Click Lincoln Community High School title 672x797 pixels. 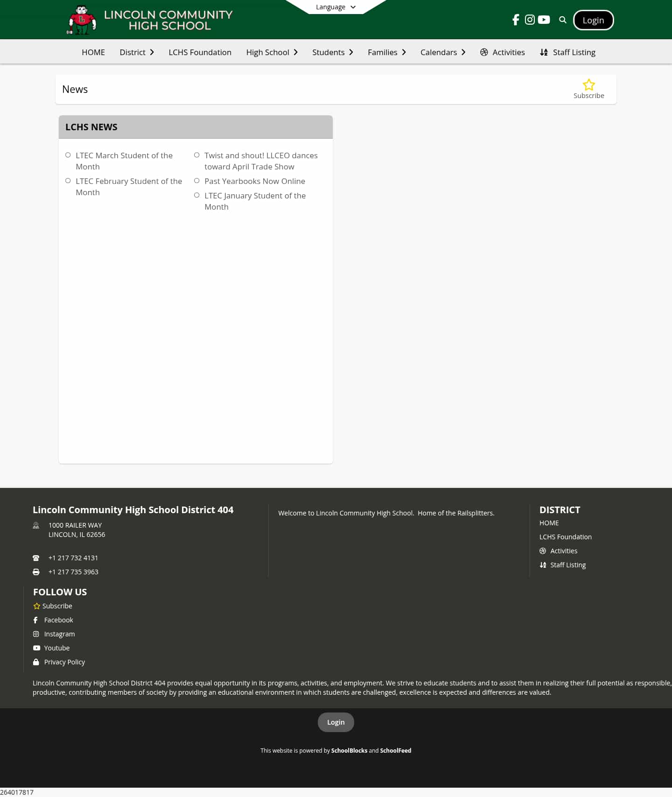(168, 20)
